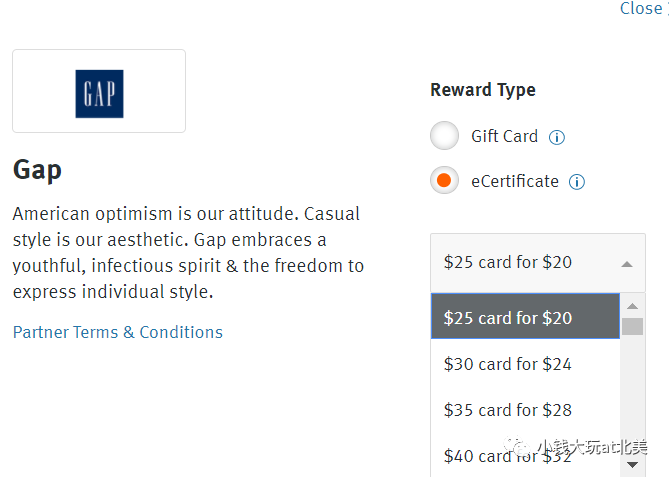Select the Gift Card radio button
The height and width of the screenshot is (477, 669).
tap(445, 136)
